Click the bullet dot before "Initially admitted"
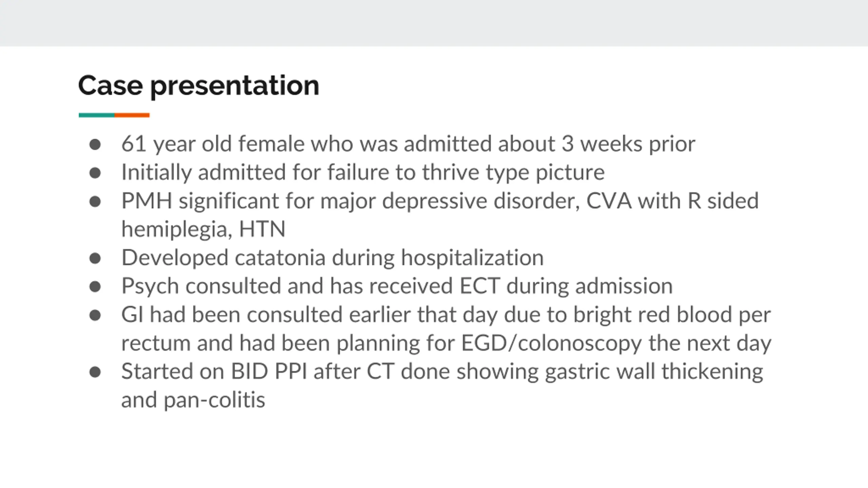The width and height of the screenshot is (868, 488). click(95, 173)
